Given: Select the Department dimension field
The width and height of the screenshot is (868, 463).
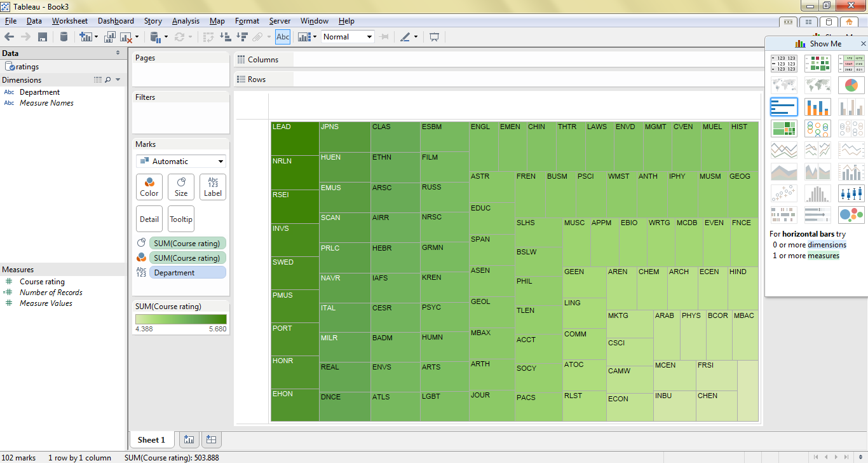Looking at the screenshot, I should (39, 92).
